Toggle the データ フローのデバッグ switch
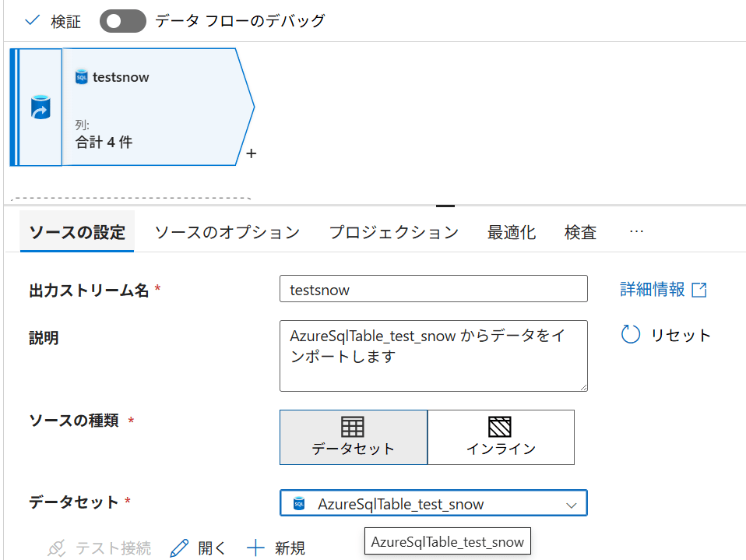746x560 pixels. pyautogui.click(x=123, y=21)
